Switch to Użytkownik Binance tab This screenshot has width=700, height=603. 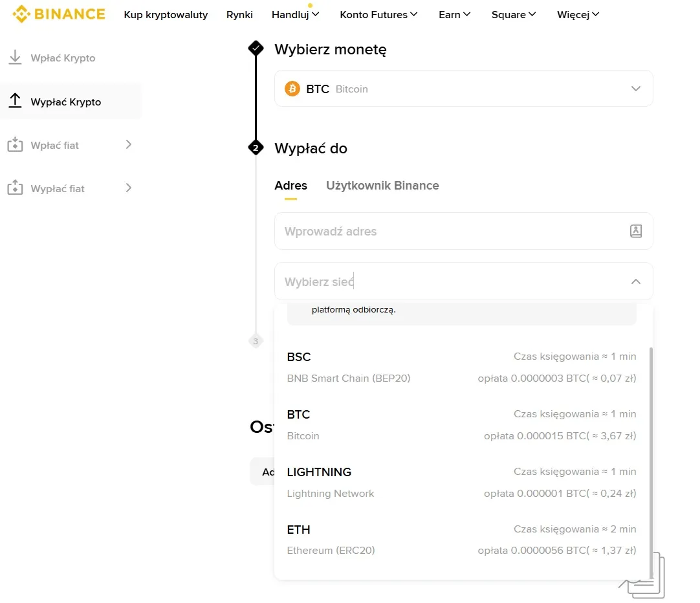[x=382, y=186]
